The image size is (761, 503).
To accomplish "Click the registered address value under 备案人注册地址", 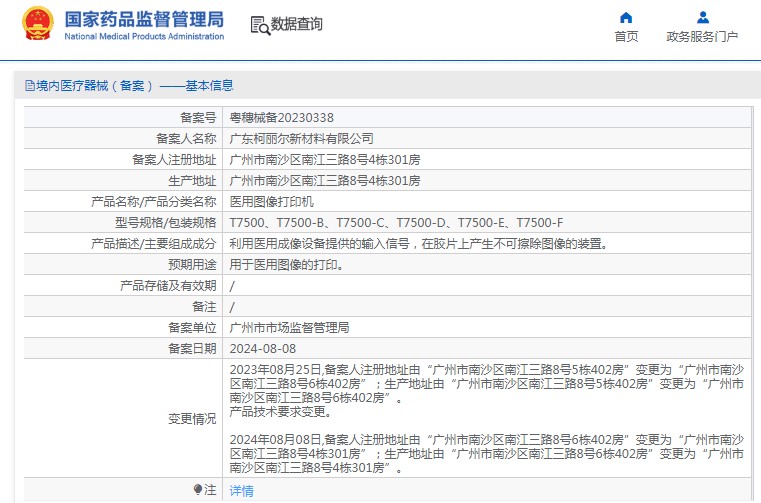I will pyautogui.click(x=325, y=160).
